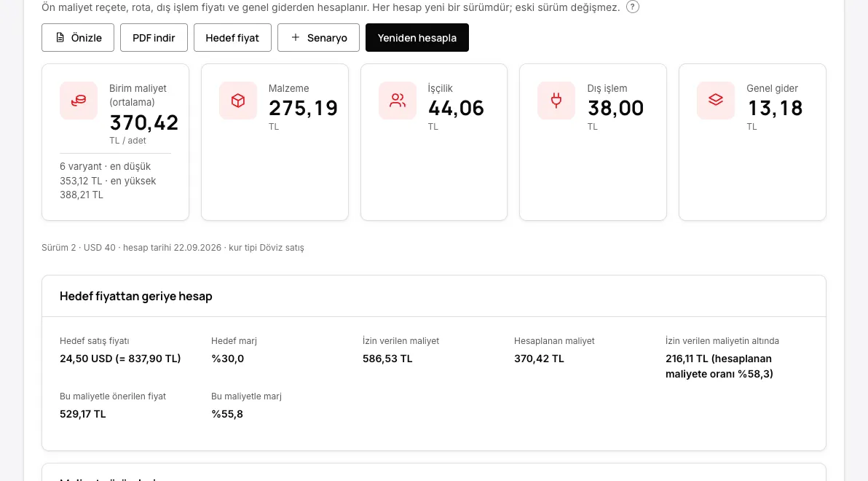Recalculate with Yeniden hesapla
The width and height of the screenshot is (868, 481).
(x=417, y=38)
